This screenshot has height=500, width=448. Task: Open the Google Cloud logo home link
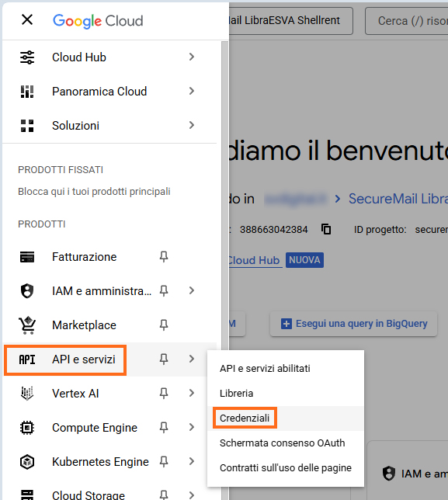tap(98, 21)
